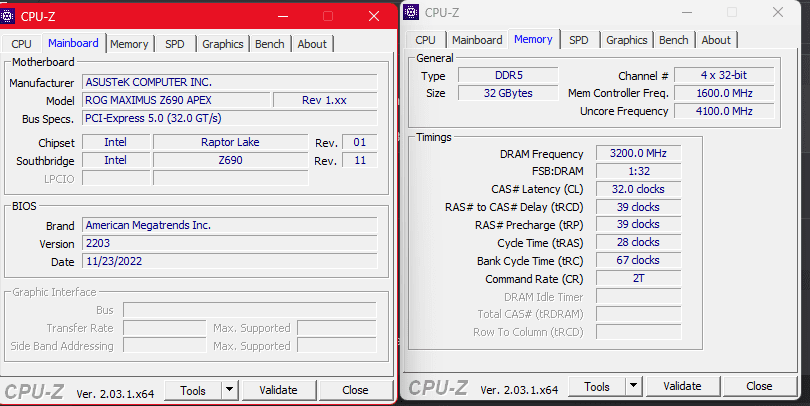Click Cycle Time (tRAS) value 28 clocks
810x406 pixels.
638,242
